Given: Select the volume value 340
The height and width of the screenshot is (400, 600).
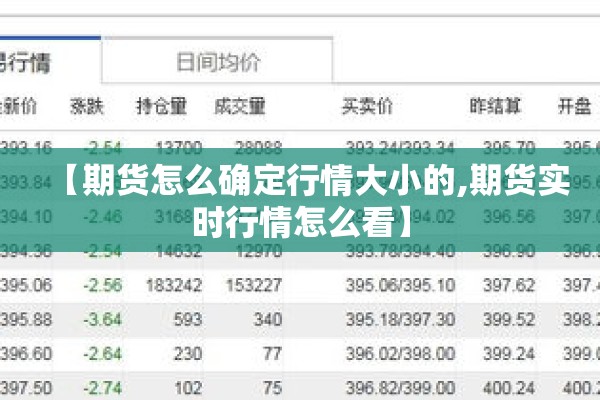Looking at the screenshot, I should 268,320.
